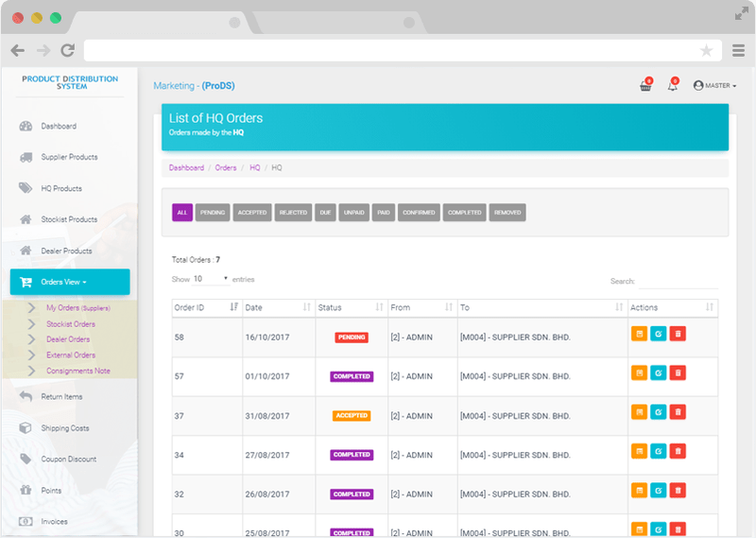Select the All orders filter
This screenshot has height=538, width=756.
182,213
